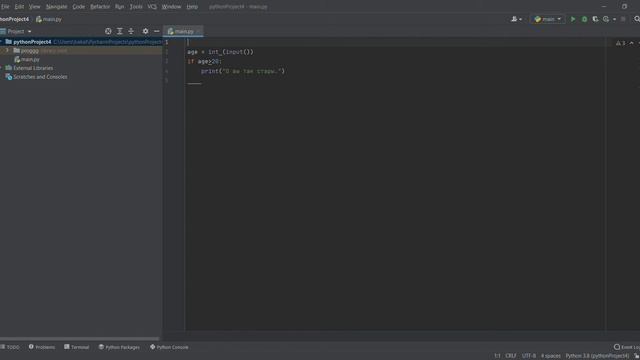
Task: Expand External Libraries node
Action: tap(1, 68)
